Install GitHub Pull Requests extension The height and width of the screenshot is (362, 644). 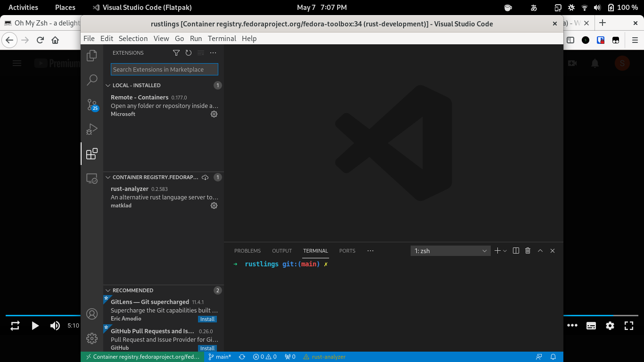pos(207,348)
